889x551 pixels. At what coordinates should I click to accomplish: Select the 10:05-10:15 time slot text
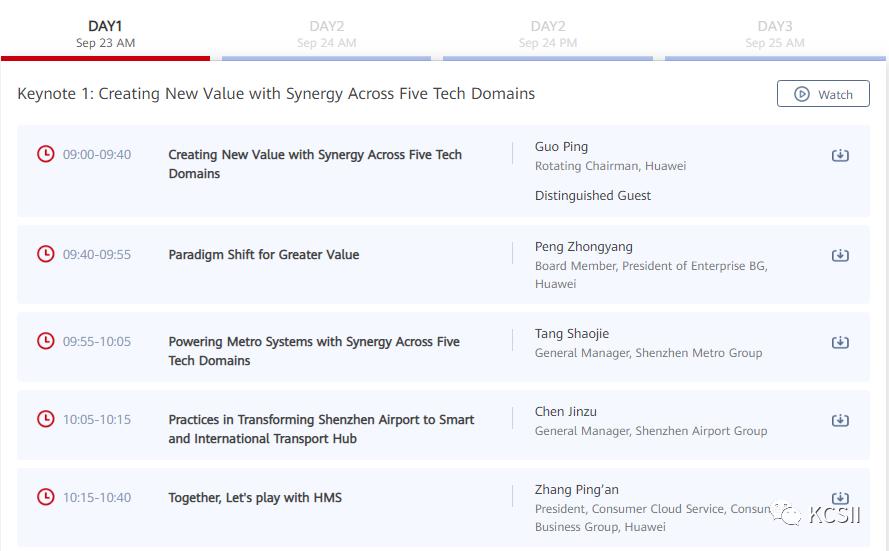click(x=97, y=419)
